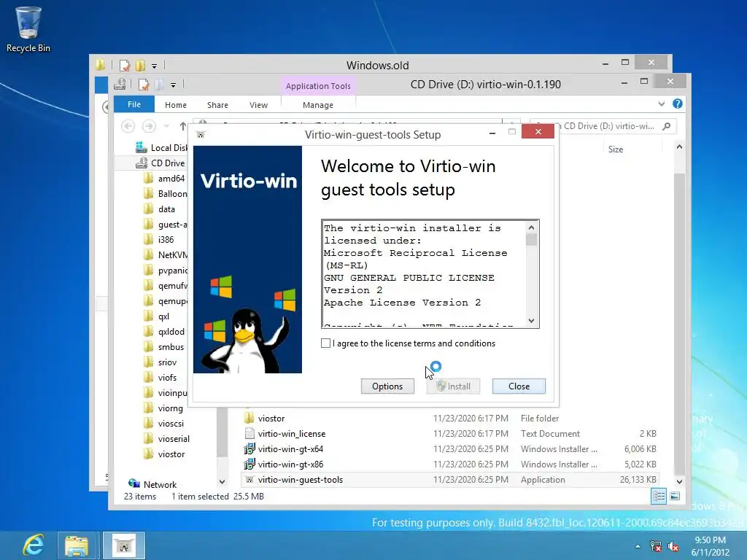Click the viostor folder icon in file list
This screenshot has height=560, width=747.
[249, 418]
